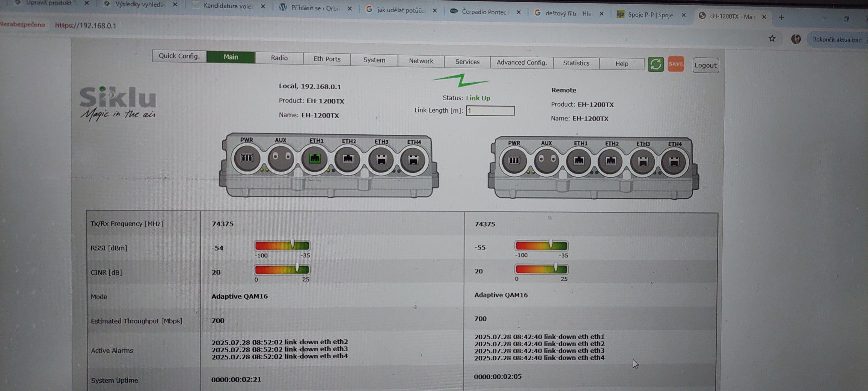Switch to Kandidatura voleb browser tab
868x391 pixels.
pyautogui.click(x=228, y=6)
